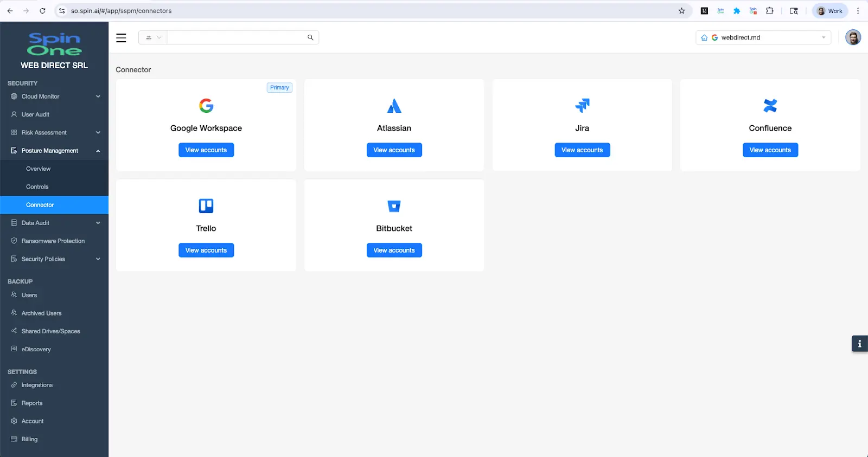Click the Bitbucket logo icon

click(x=394, y=206)
